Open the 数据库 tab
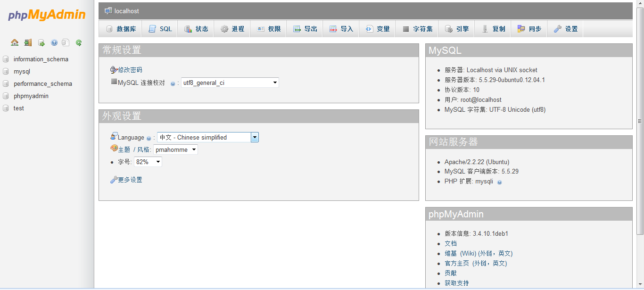This screenshot has height=290, width=644. point(121,29)
